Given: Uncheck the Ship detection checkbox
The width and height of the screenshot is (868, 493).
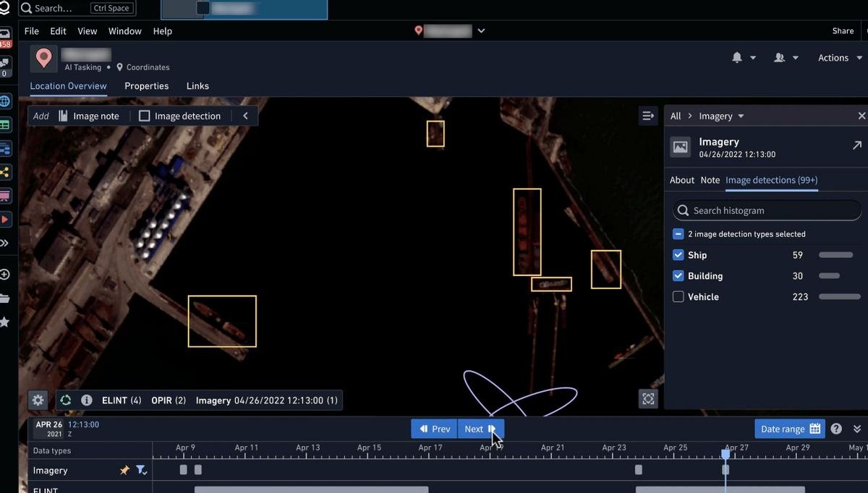Looking at the screenshot, I should tap(678, 255).
